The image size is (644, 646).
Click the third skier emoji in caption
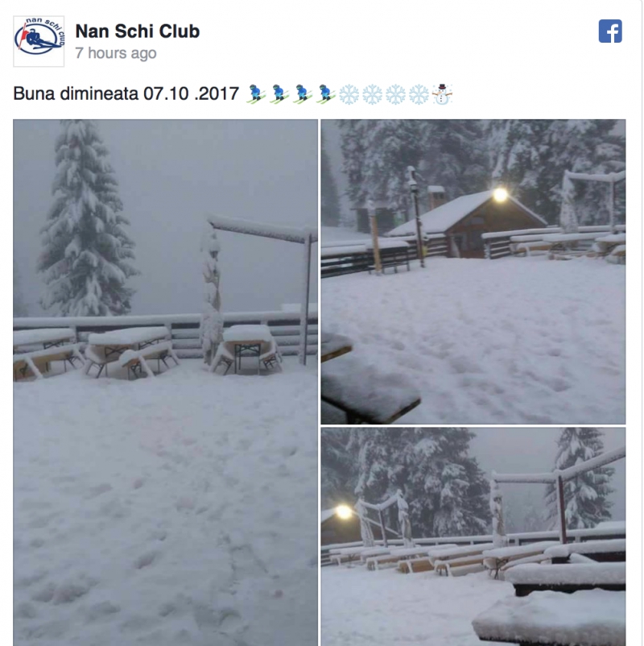click(303, 94)
